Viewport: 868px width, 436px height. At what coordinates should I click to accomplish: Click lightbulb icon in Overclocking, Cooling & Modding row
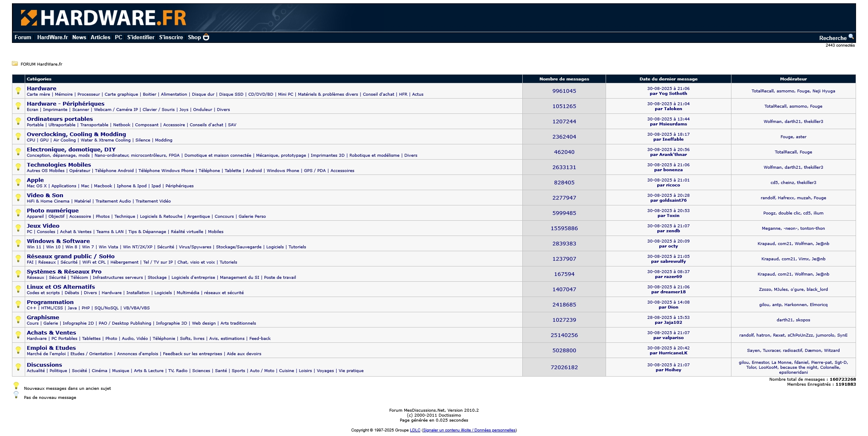pyautogui.click(x=18, y=137)
